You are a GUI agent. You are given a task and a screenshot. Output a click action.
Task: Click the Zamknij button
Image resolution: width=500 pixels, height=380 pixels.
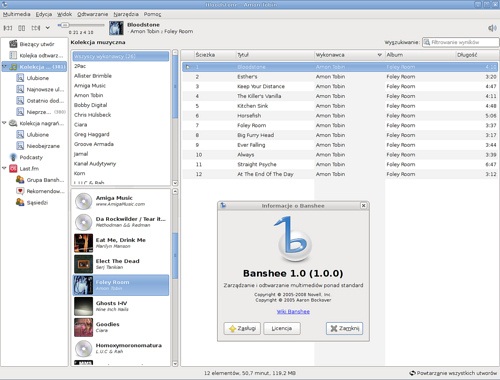[344, 328]
